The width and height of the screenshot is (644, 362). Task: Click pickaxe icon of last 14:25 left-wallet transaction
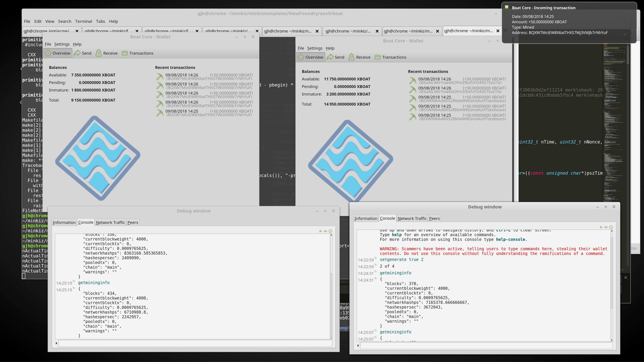tap(160, 113)
